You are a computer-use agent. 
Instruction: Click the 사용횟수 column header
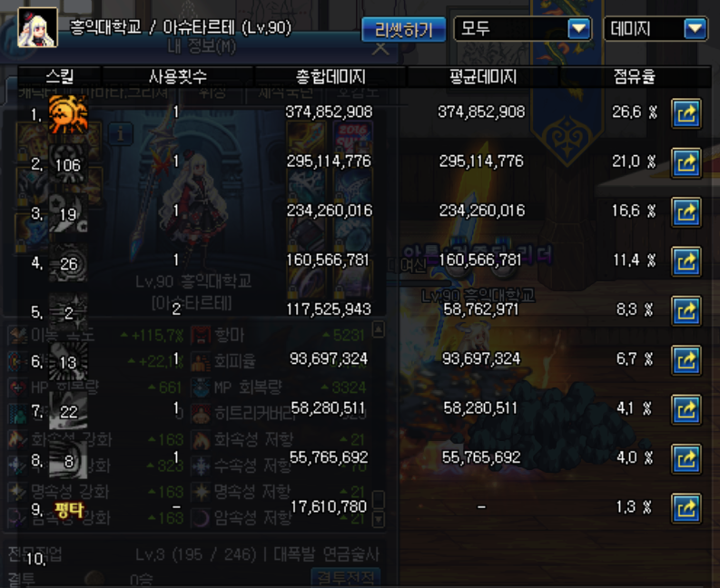click(178, 76)
